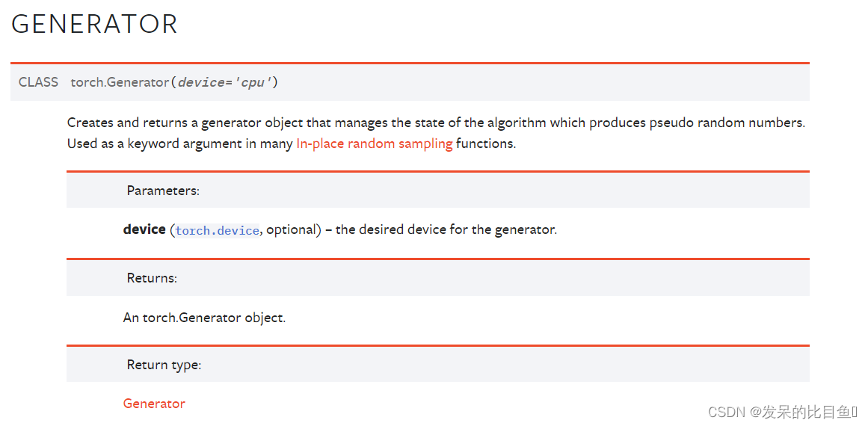Click 'the desired device for the generator' text
The width and height of the screenshot is (868, 426).
click(446, 229)
